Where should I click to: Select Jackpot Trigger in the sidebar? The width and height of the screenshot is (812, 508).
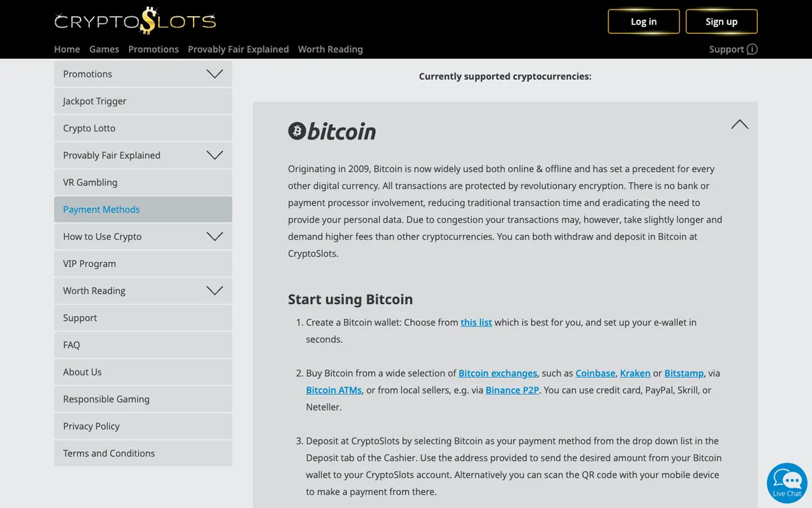click(x=143, y=101)
